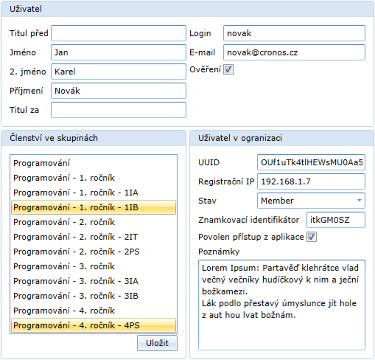The width and height of the screenshot is (375, 360).
Task: Select Programování - 3. ročník in list
Action: [x=93, y=266]
